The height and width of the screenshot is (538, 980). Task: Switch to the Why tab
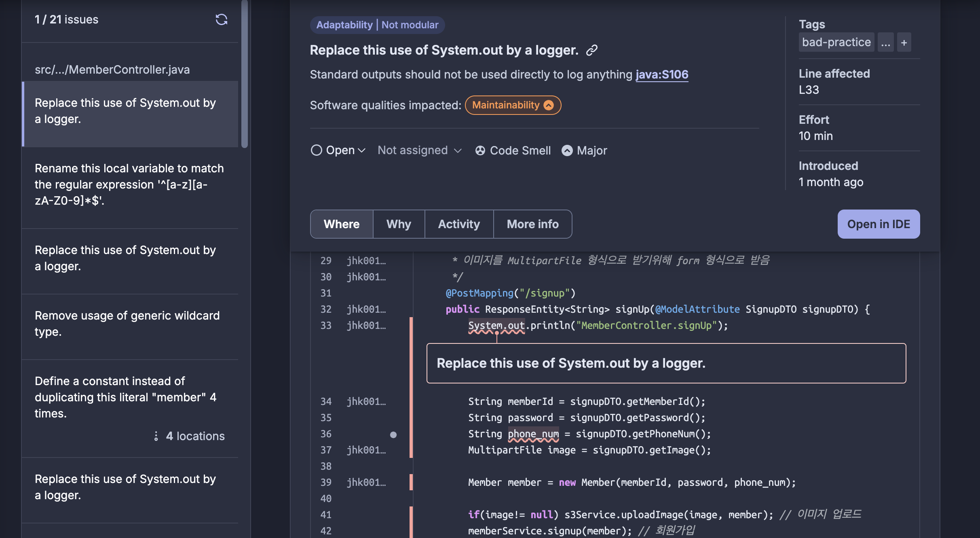pyautogui.click(x=399, y=224)
